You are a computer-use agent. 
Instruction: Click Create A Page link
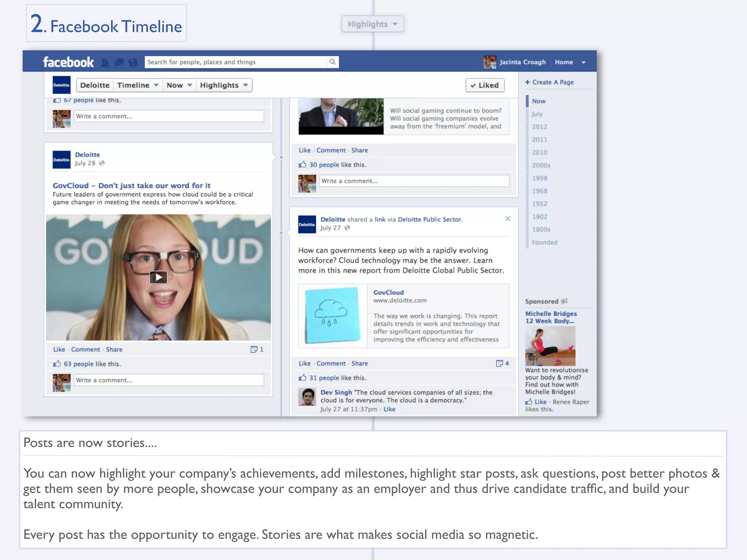tap(549, 82)
